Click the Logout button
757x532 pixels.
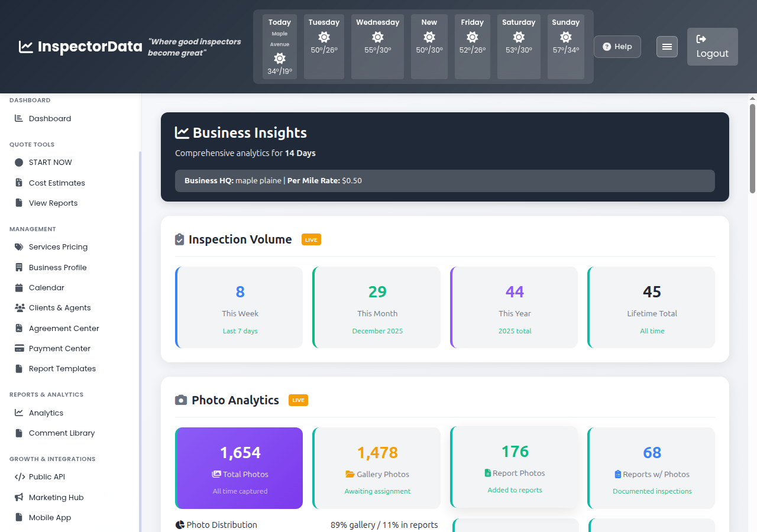tap(712, 47)
